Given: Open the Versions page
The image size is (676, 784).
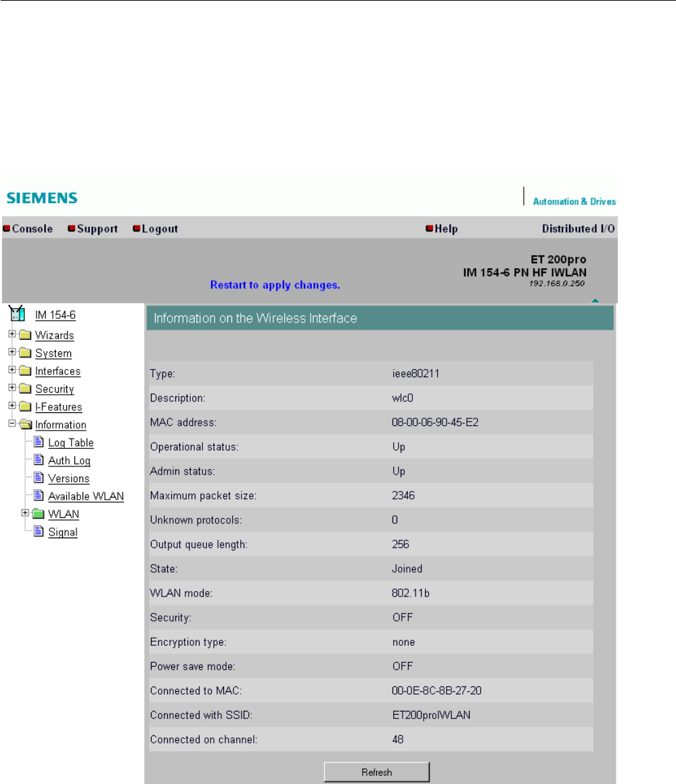Looking at the screenshot, I should pyautogui.click(x=69, y=479).
